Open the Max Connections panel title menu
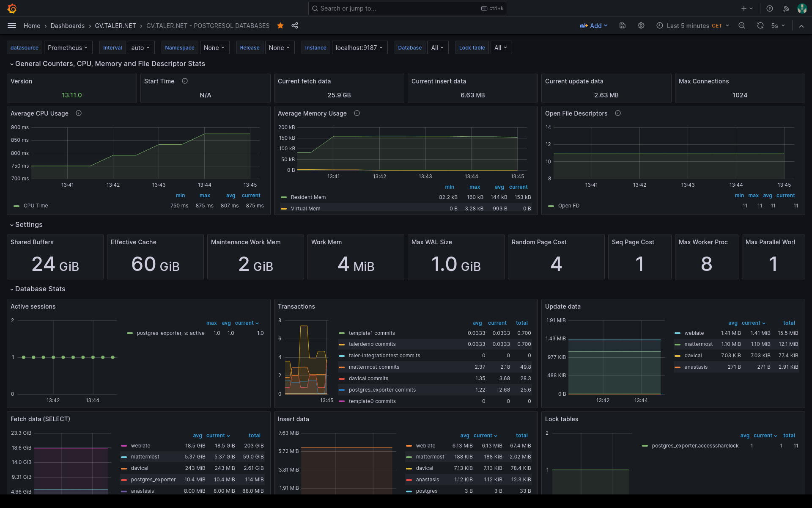The width and height of the screenshot is (812, 508). pyautogui.click(x=704, y=81)
